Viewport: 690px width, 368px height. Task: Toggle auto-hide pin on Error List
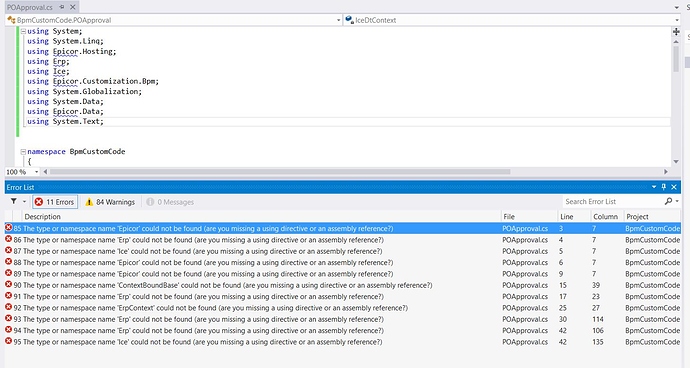664,187
